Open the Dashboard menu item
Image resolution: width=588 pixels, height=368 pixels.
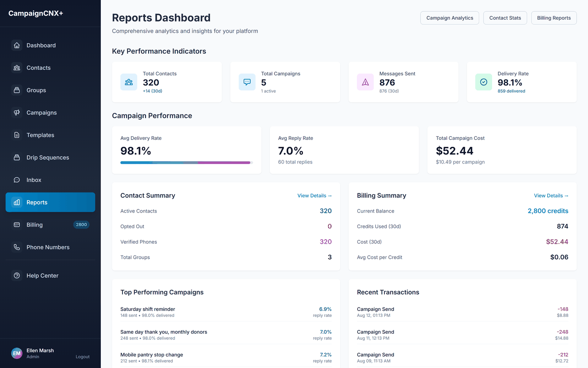click(x=50, y=45)
